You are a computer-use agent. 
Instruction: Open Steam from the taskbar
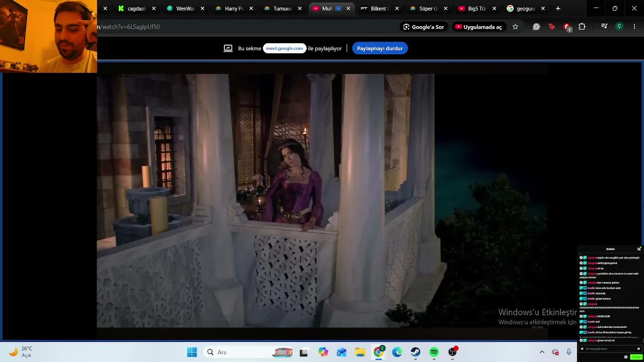416,352
